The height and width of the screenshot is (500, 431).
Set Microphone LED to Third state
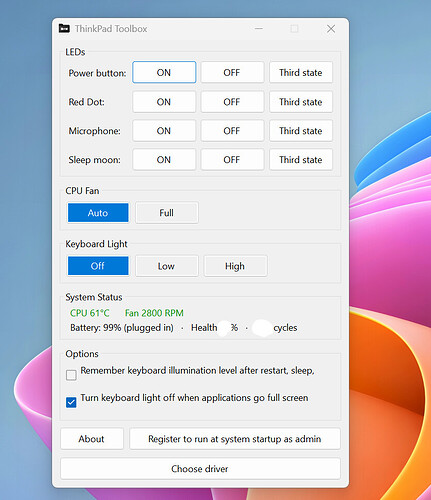[301, 131]
